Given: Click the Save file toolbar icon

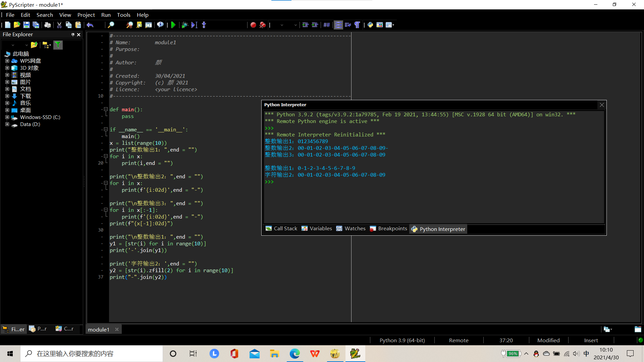Looking at the screenshot, I should [26, 25].
